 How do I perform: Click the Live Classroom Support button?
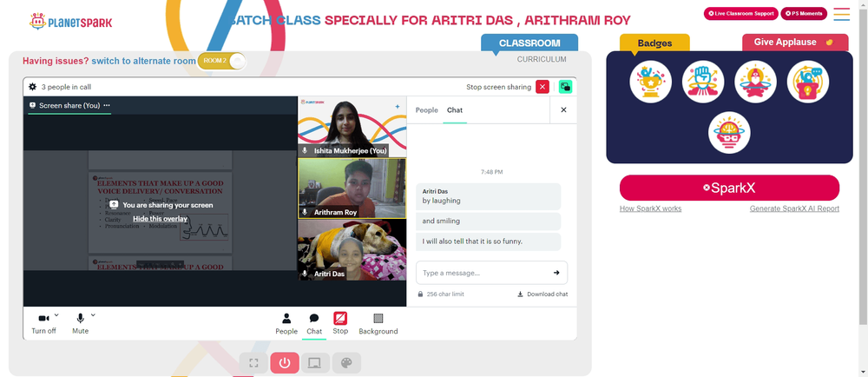[740, 13]
